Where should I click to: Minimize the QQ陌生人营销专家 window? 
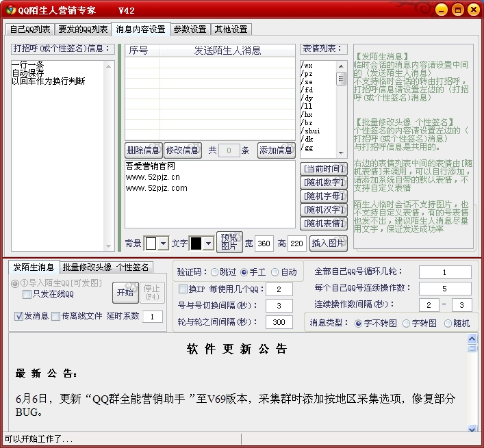click(x=442, y=10)
